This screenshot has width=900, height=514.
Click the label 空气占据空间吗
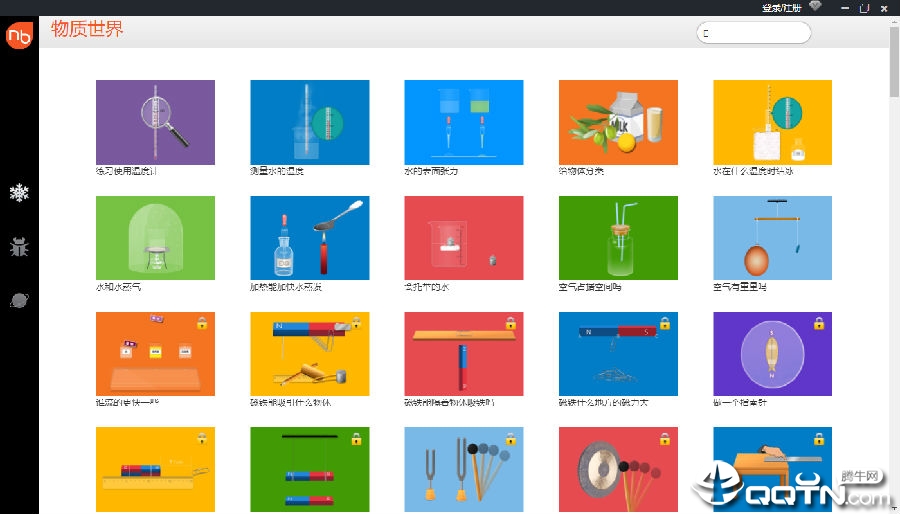590,286
